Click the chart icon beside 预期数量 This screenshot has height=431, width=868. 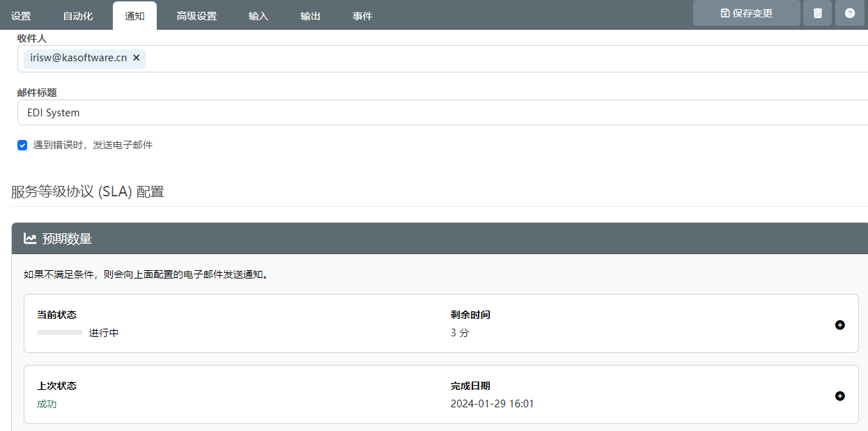30,239
